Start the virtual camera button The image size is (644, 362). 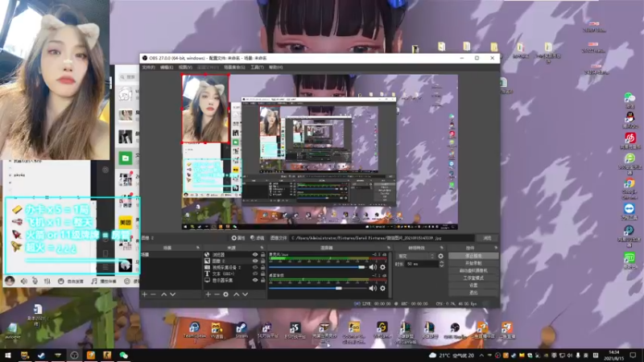[x=473, y=270]
